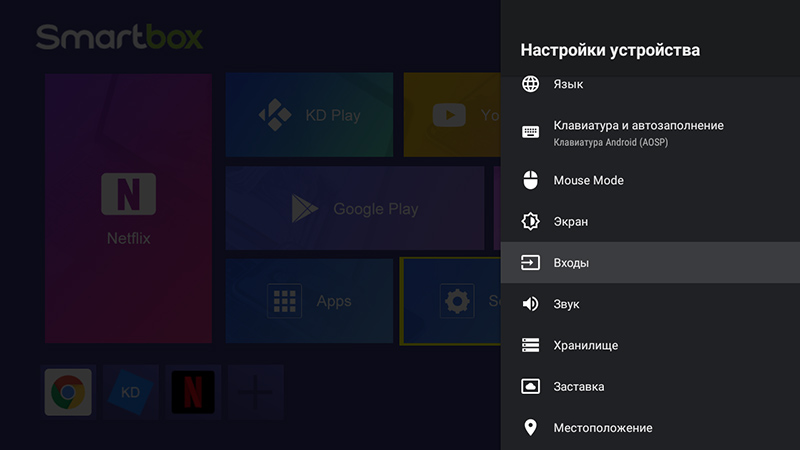The image size is (800, 450).
Task: Click the 'Клавиатура Android (AOSP)' subtitle text
Action: click(x=610, y=142)
